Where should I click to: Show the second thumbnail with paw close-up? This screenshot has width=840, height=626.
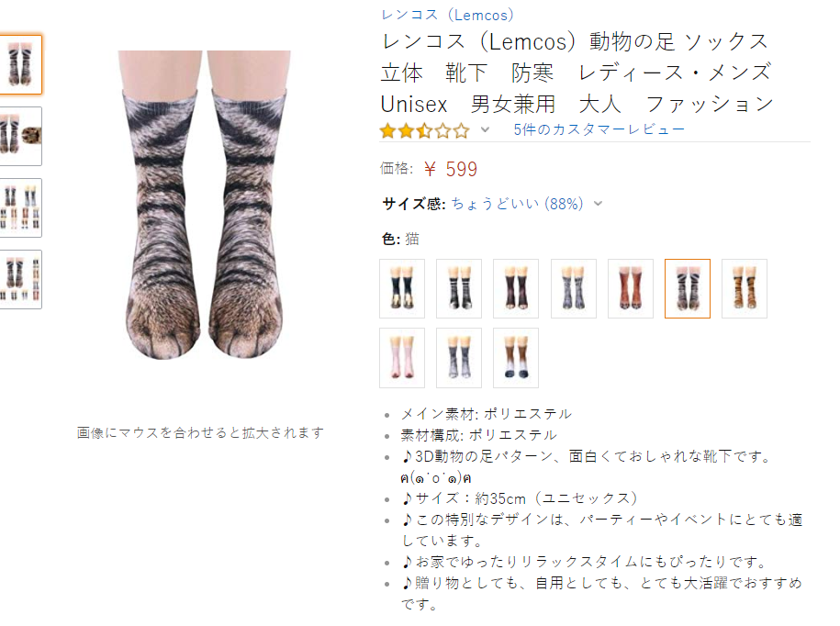pos(20,136)
